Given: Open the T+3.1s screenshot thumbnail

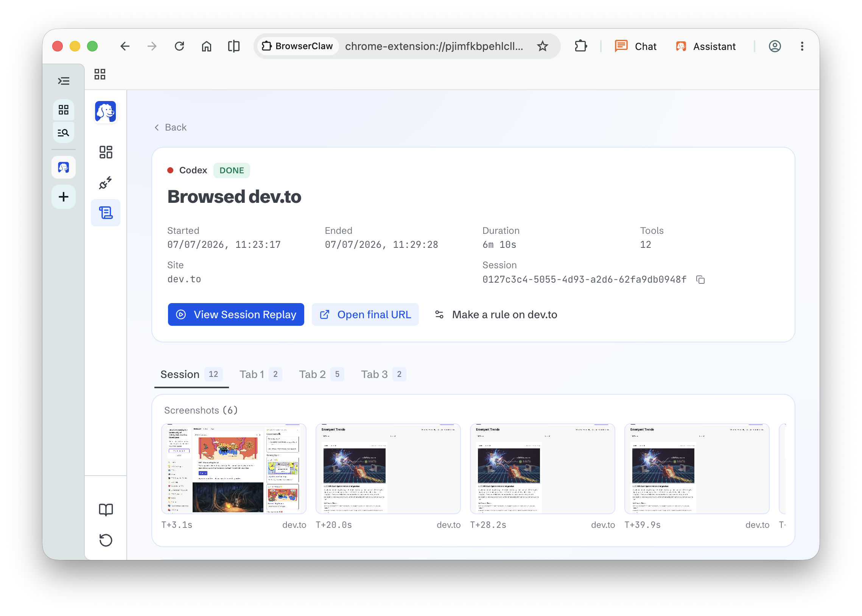Looking at the screenshot, I should 233,469.
